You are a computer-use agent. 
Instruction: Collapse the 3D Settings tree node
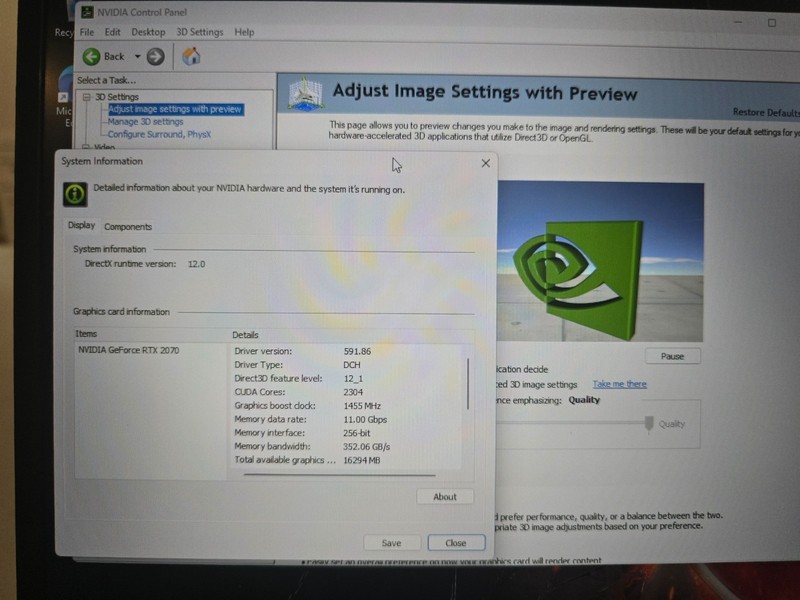pos(86,96)
